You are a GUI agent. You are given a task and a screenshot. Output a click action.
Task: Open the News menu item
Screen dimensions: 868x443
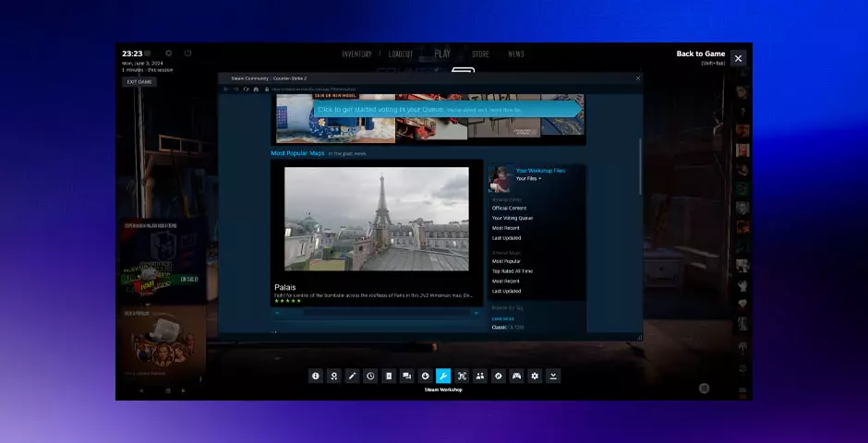coord(516,54)
